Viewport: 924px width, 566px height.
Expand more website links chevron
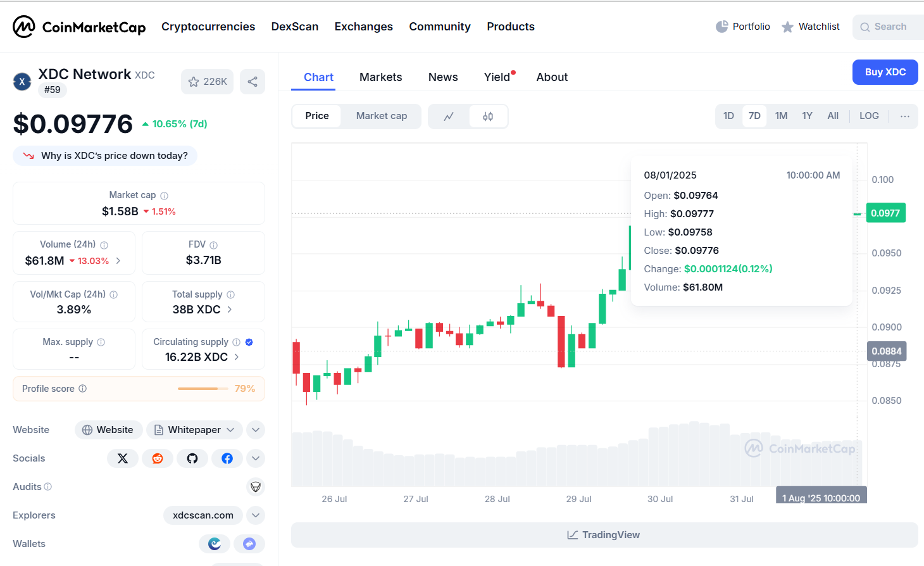click(256, 430)
